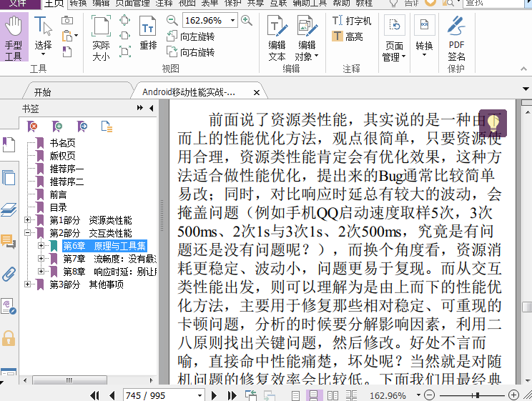Rotate view left (向左旋转)
This screenshot has height=401, width=532.
coord(190,36)
